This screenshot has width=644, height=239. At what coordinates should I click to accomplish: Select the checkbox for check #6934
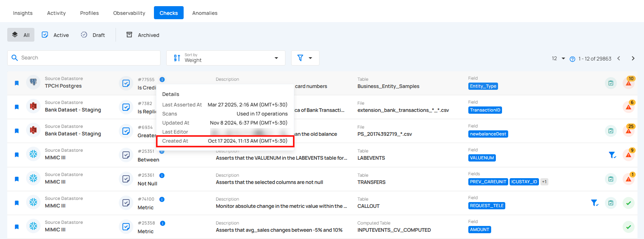point(126,131)
